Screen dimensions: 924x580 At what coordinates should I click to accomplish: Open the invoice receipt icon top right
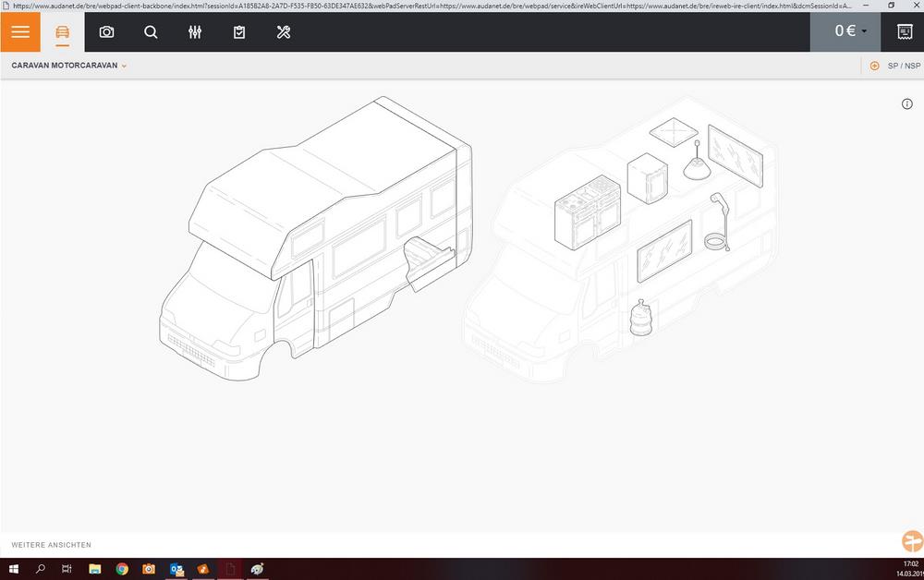[905, 31]
